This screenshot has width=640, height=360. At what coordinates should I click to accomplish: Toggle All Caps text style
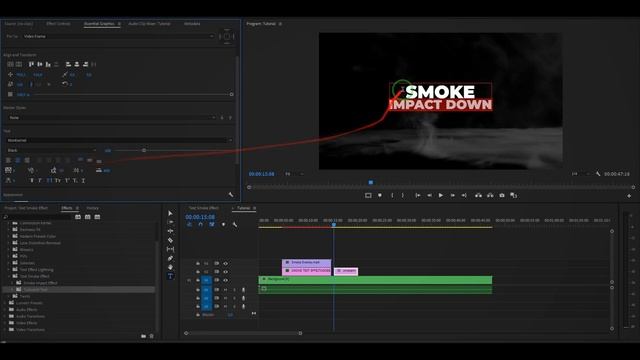49,180
